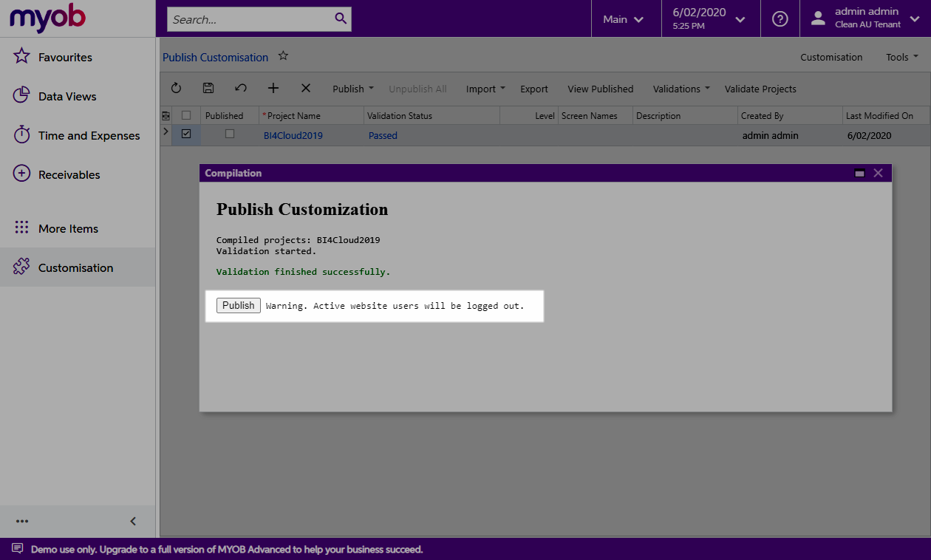Sort by the Last Modified On column header
Screen dimensions: 931x560
(x=887, y=115)
